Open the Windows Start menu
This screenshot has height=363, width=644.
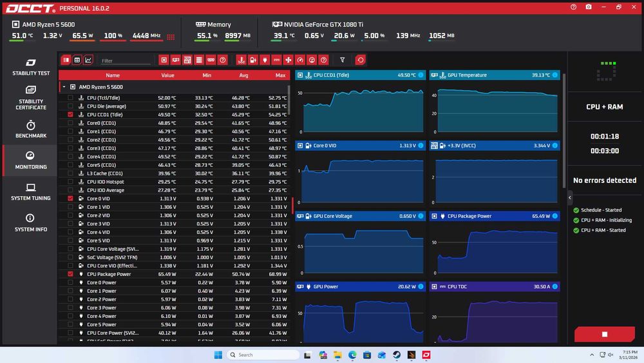(x=218, y=355)
